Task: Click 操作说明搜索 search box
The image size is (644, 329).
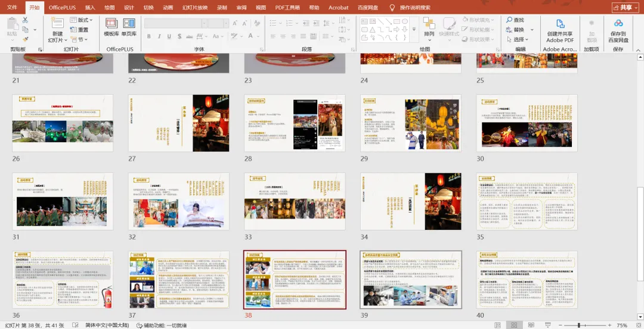Action: (x=415, y=7)
